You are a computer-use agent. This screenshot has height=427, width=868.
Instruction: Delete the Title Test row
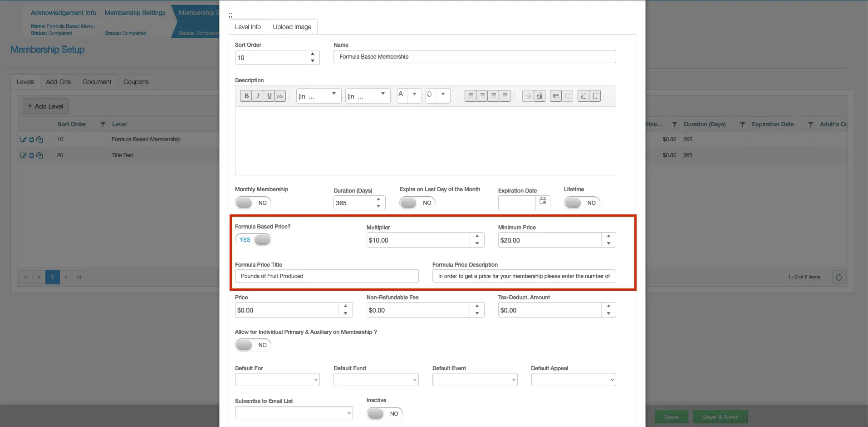(x=31, y=155)
